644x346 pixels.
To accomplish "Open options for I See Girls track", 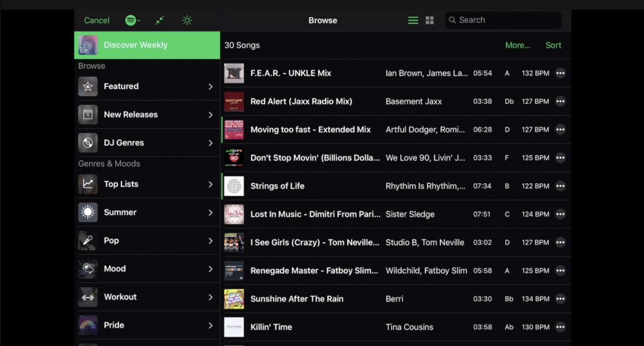I will click(x=560, y=243).
